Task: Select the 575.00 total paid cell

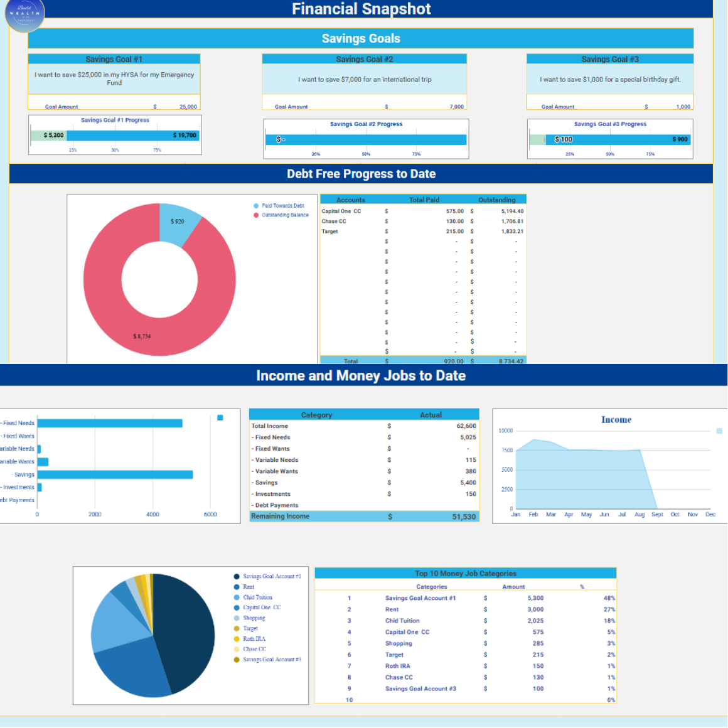Action: (x=455, y=211)
